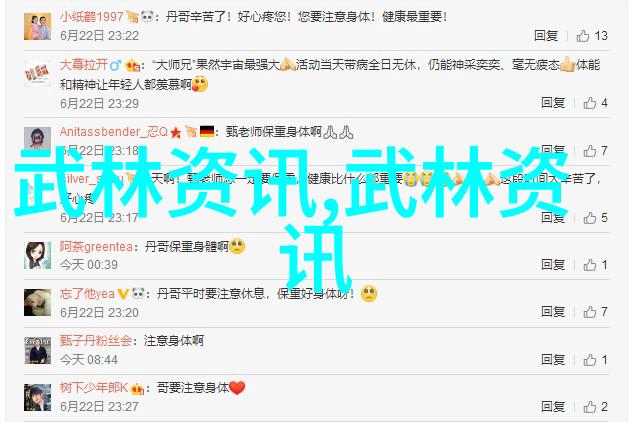Reply to 大幕拉开's comment
Image resolution: width=630 pixels, height=422 pixels.
553,103
